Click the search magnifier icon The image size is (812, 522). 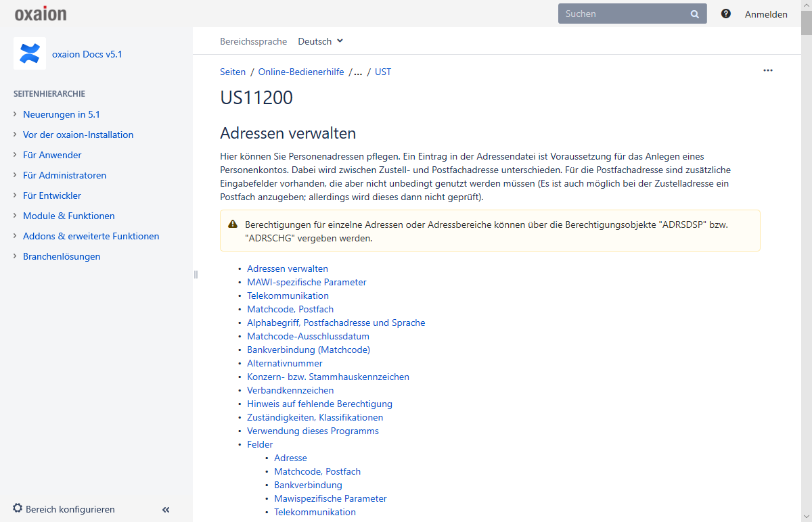tap(694, 14)
